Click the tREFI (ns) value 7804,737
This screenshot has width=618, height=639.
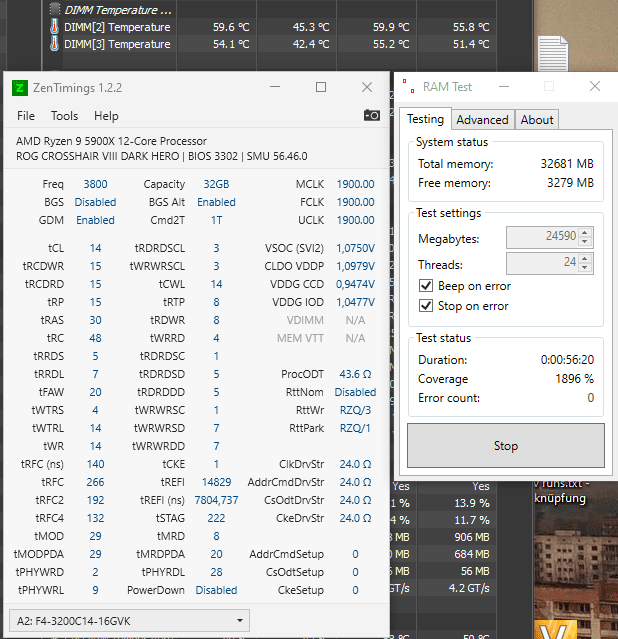(x=216, y=500)
